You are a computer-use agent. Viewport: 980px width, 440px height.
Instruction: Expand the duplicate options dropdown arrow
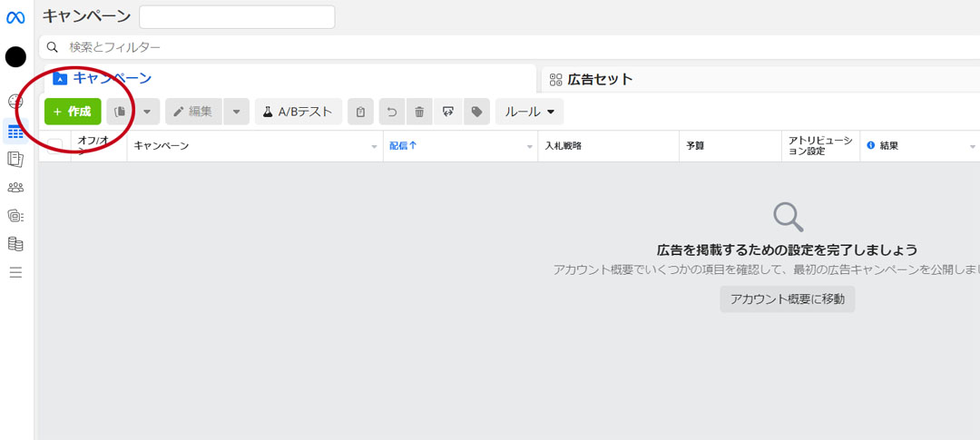click(147, 112)
